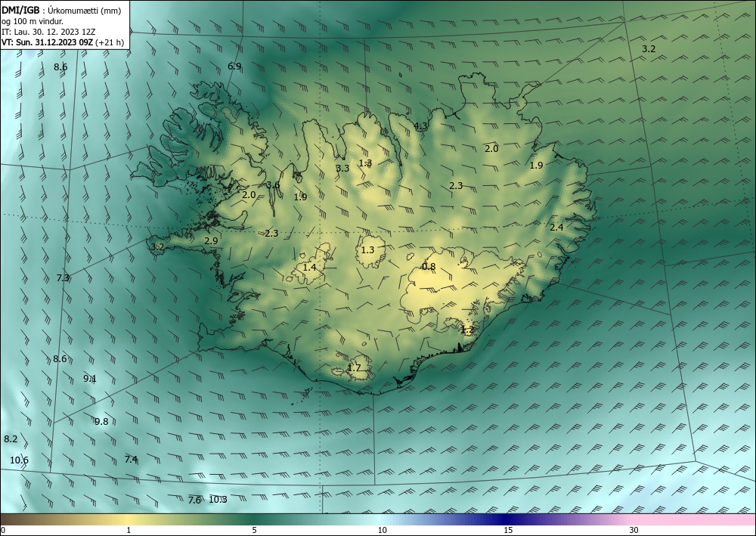Pick the dark navy band of the colour scale

(x=507, y=519)
